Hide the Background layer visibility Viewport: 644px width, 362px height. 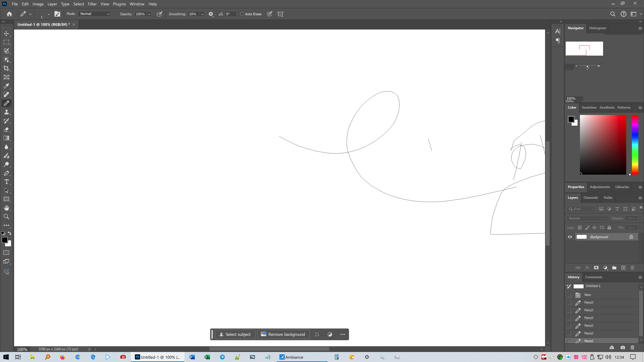pyautogui.click(x=570, y=237)
